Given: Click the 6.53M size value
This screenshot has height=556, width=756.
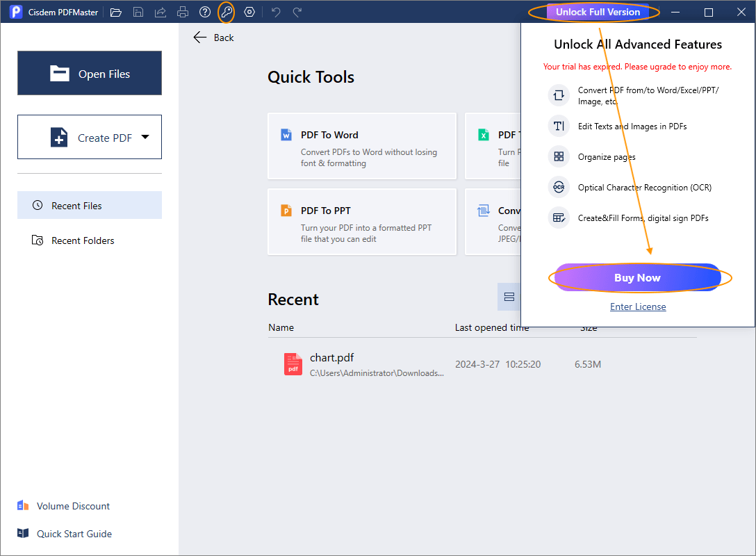Looking at the screenshot, I should [x=588, y=364].
